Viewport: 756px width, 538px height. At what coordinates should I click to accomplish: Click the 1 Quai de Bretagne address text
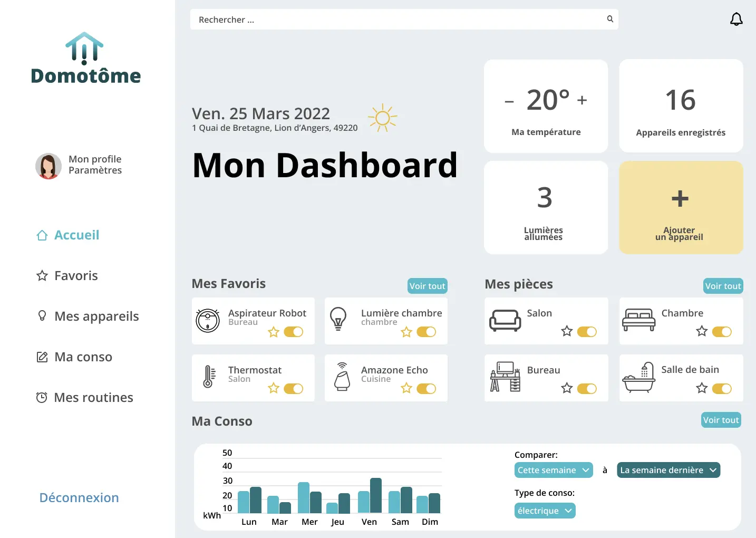(275, 128)
